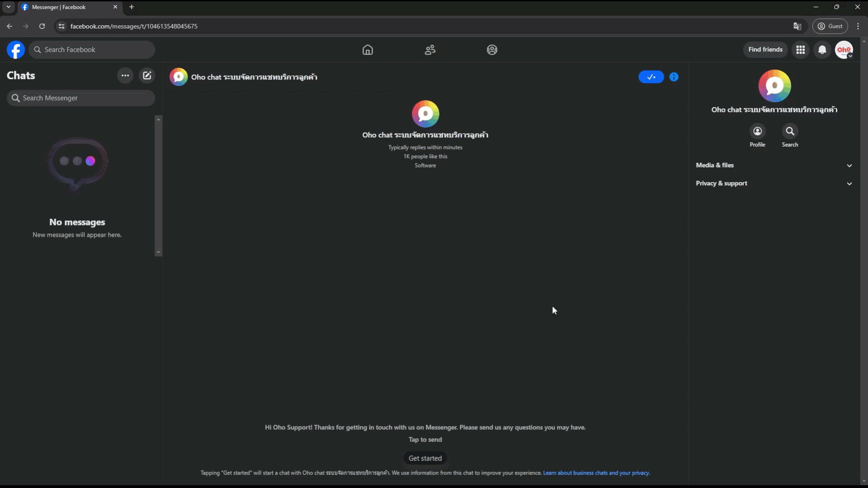Select the Messenger | Facebook tab
868x488 pixels.
point(70,7)
